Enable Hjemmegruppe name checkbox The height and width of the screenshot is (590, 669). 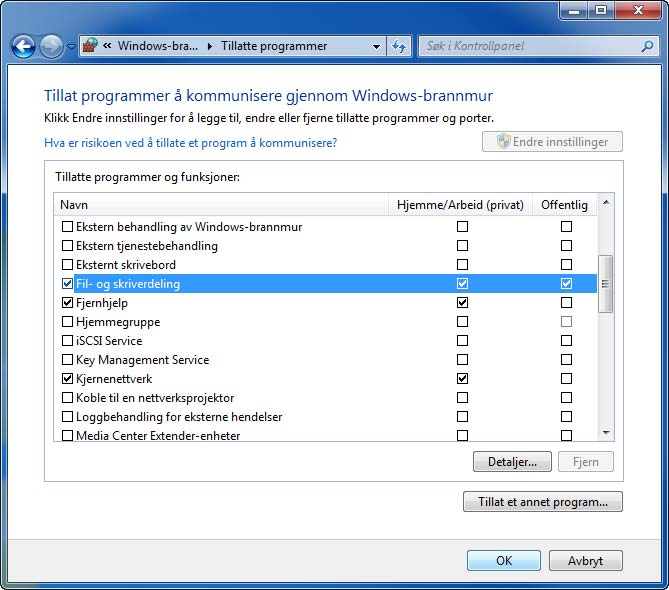pos(67,322)
